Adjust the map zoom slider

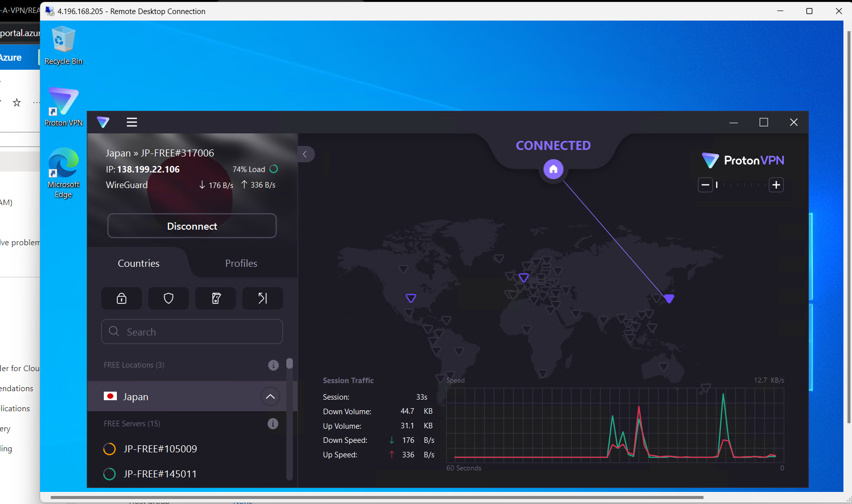point(741,185)
